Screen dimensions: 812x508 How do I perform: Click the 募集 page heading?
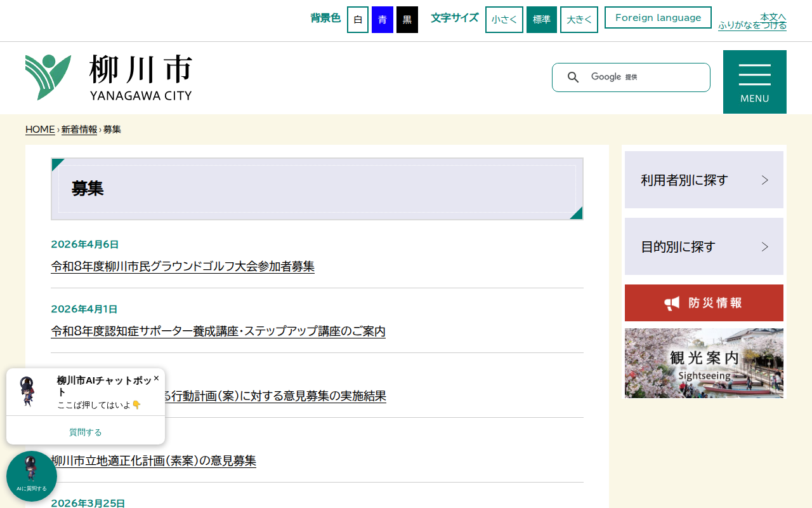click(x=88, y=189)
